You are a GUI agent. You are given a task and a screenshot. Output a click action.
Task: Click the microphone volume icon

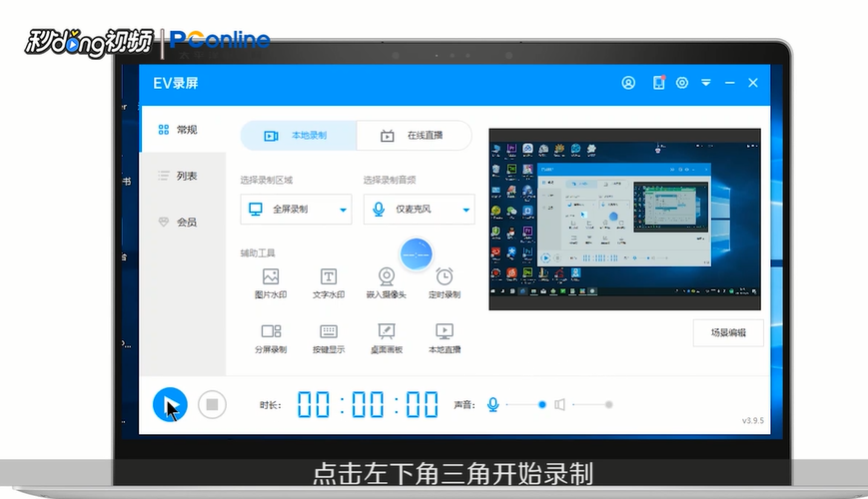click(492, 404)
